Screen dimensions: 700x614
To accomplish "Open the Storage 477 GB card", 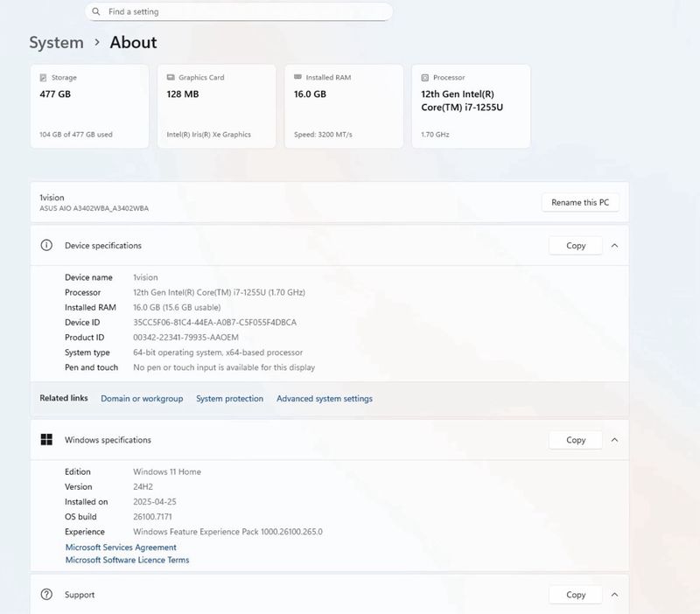I will pos(89,106).
